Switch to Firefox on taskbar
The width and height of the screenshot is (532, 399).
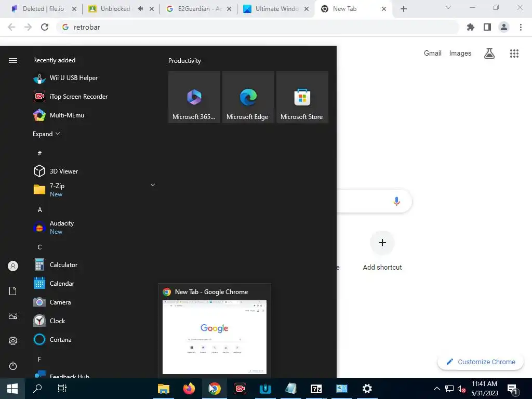189,389
